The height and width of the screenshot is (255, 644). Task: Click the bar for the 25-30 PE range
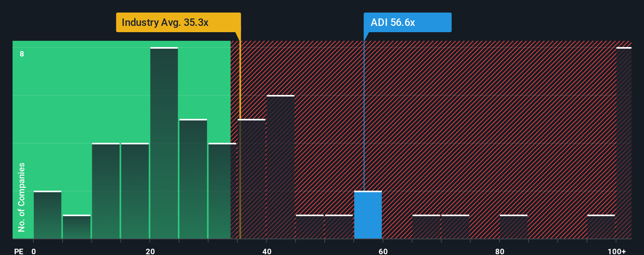click(193, 179)
